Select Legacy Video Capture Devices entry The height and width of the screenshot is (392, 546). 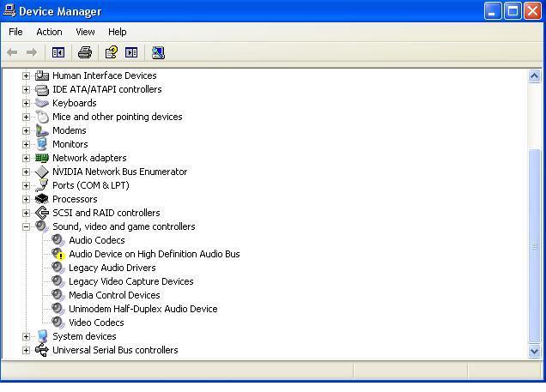(x=131, y=281)
